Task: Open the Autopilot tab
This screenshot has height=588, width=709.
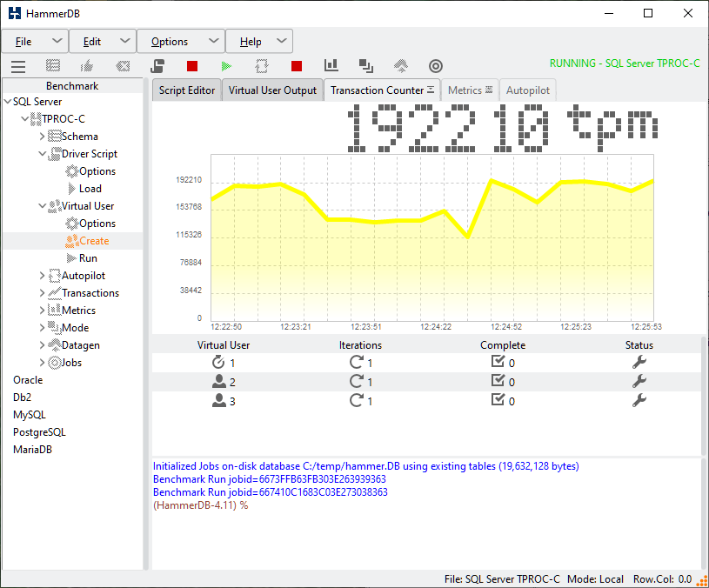Action: click(528, 90)
